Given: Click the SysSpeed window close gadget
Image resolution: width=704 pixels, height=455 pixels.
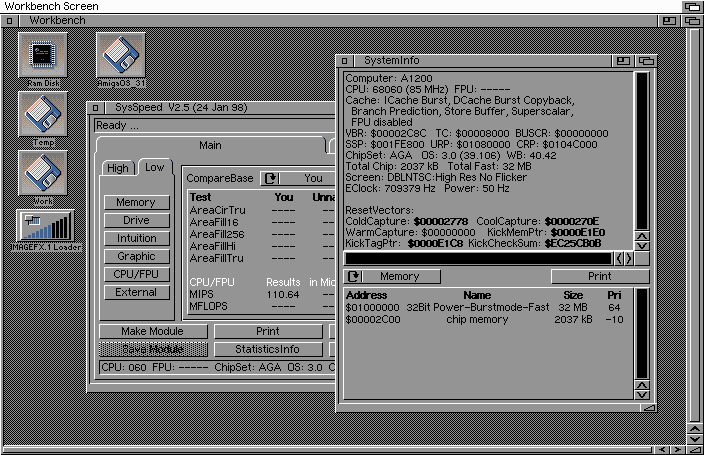Looking at the screenshot, I should point(95,108).
